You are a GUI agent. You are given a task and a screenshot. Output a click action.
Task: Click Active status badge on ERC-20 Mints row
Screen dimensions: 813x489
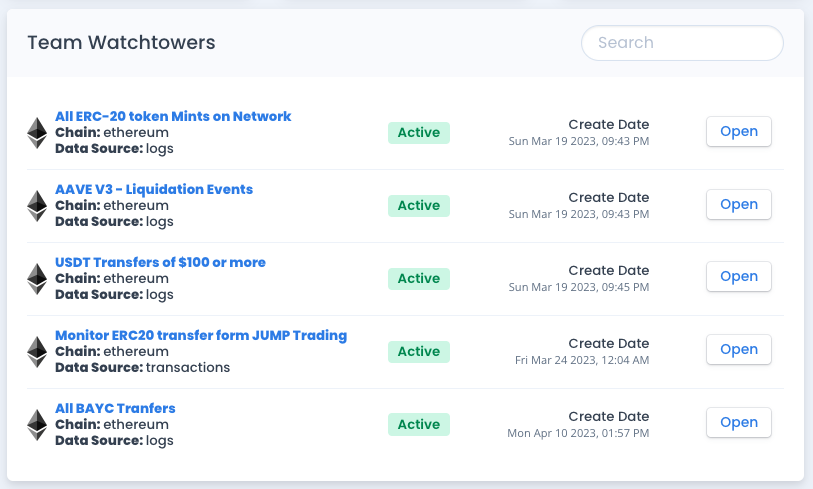419,133
